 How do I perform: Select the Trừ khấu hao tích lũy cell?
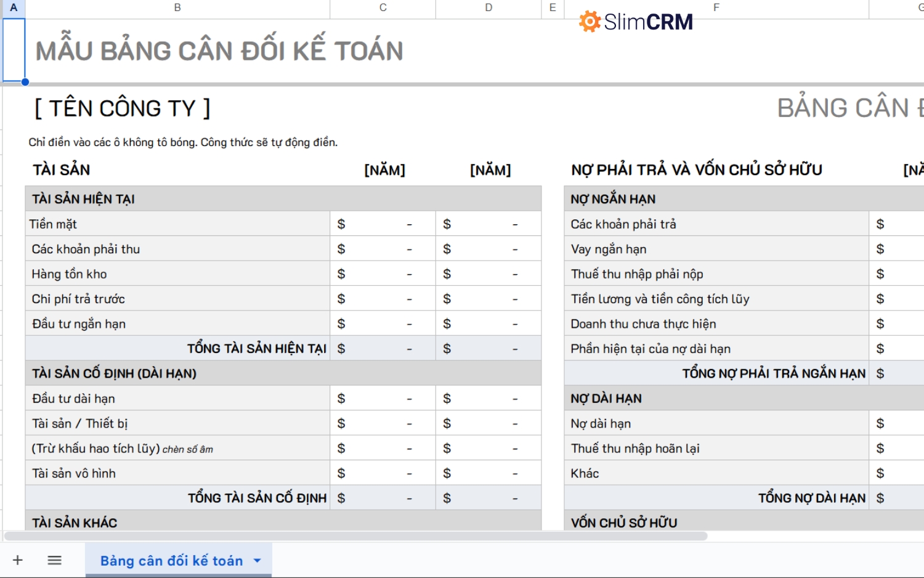(x=177, y=449)
